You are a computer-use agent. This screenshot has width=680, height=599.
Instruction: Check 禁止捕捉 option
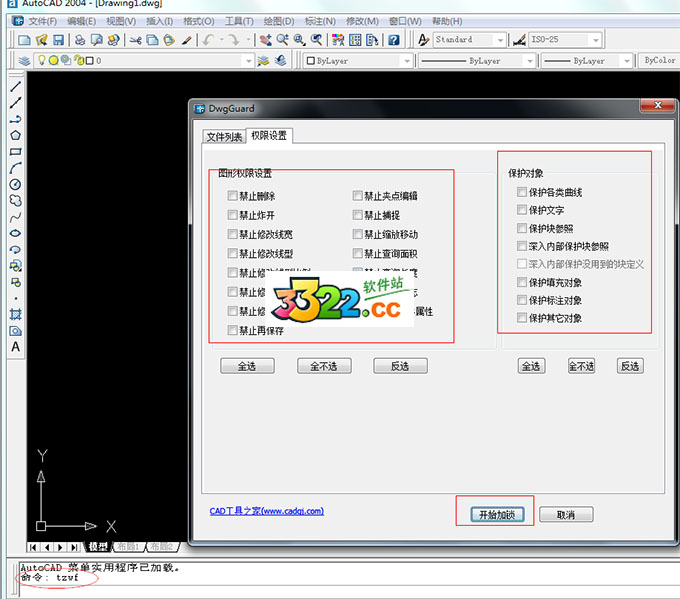tap(357, 215)
